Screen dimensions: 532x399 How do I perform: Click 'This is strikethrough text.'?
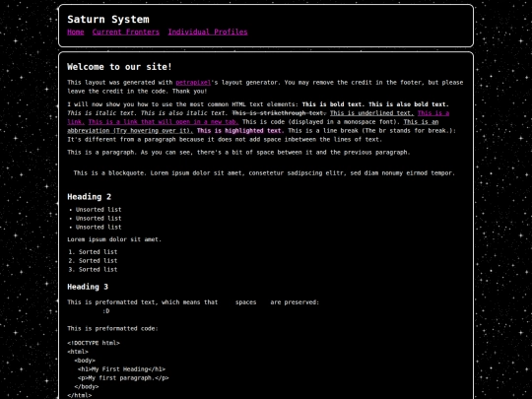coord(279,113)
